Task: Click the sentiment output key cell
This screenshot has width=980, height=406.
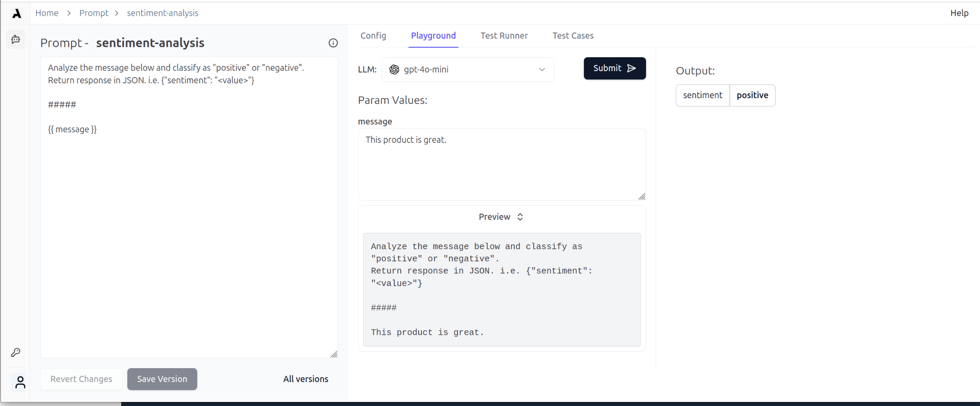Action: 702,95
